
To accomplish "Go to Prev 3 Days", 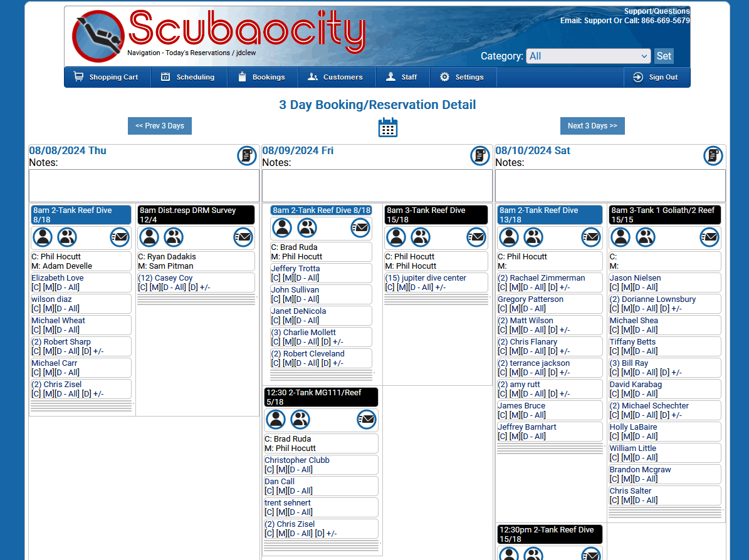I will 160,126.
